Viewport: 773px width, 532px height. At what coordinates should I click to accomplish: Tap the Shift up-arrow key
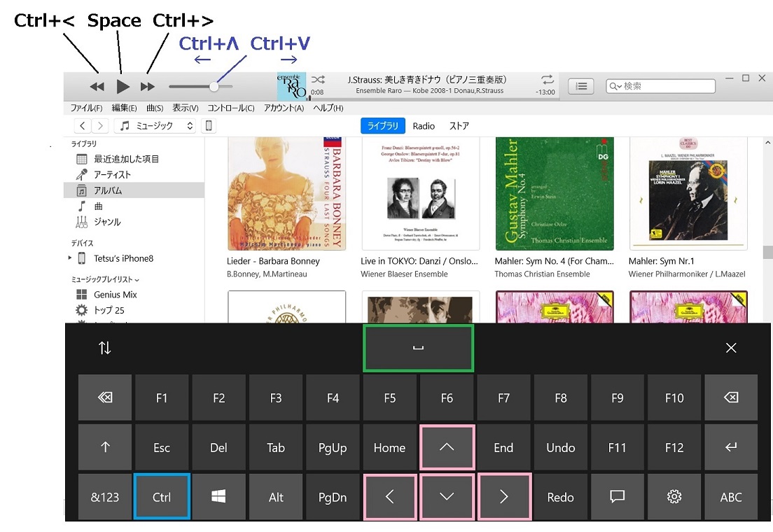point(105,447)
